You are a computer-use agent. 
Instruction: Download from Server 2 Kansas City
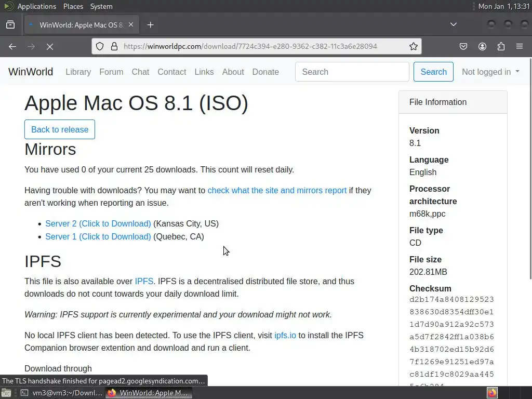[98, 223]
